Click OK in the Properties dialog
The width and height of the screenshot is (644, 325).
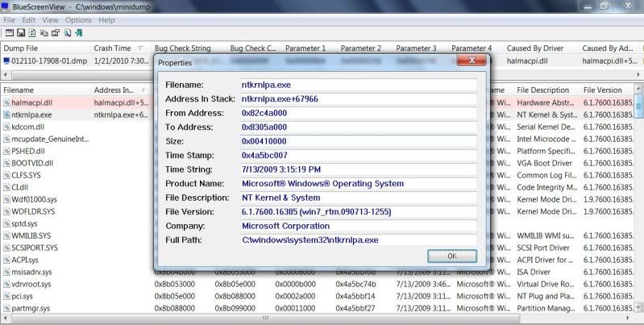tap(452, 256)
